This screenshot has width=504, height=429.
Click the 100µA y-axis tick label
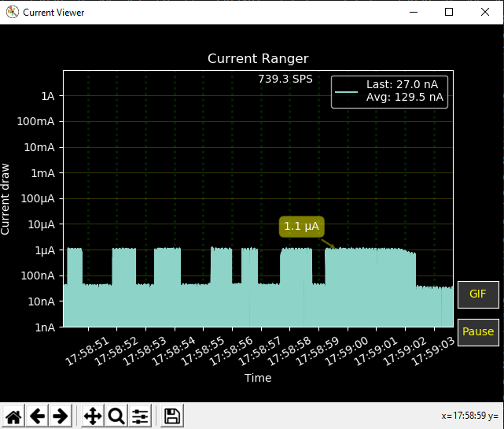coord(38,199)
